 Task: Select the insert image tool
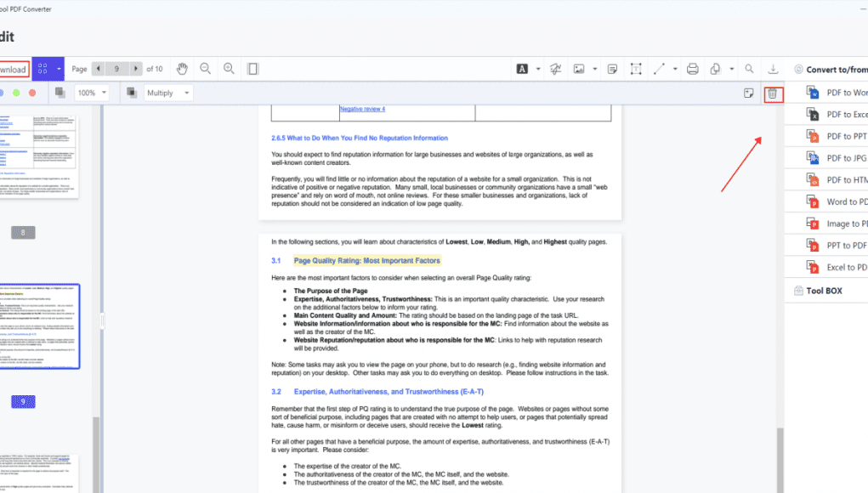(x=579, y=69)
